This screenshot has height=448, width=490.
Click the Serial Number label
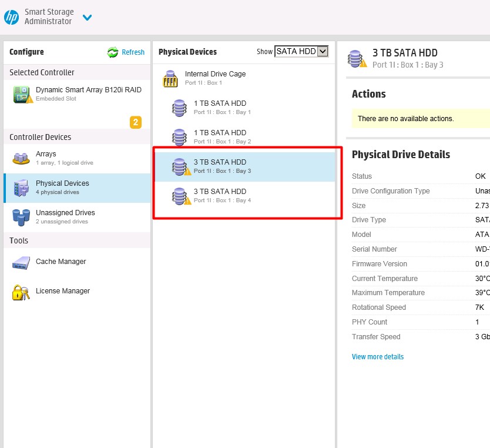[x=374, y=249]
